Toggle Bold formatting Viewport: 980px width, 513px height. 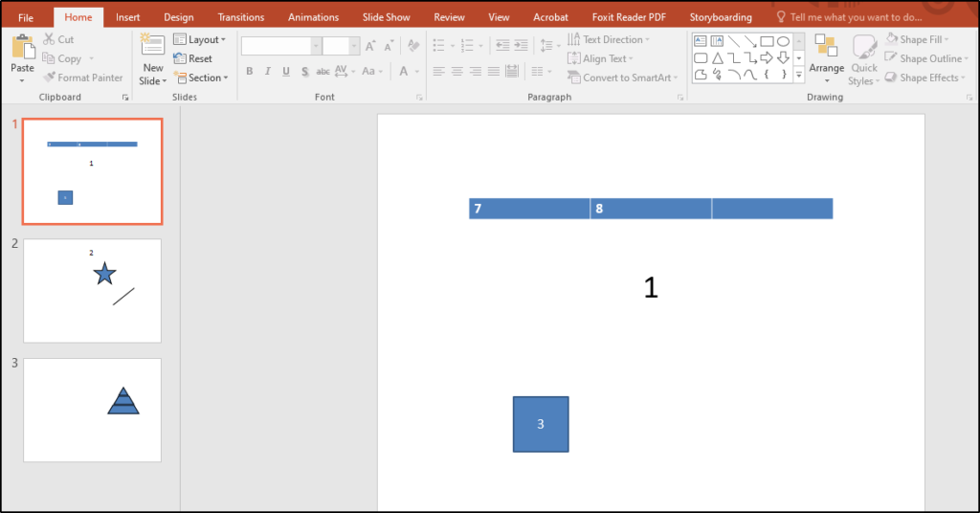[x=250, y=72]
